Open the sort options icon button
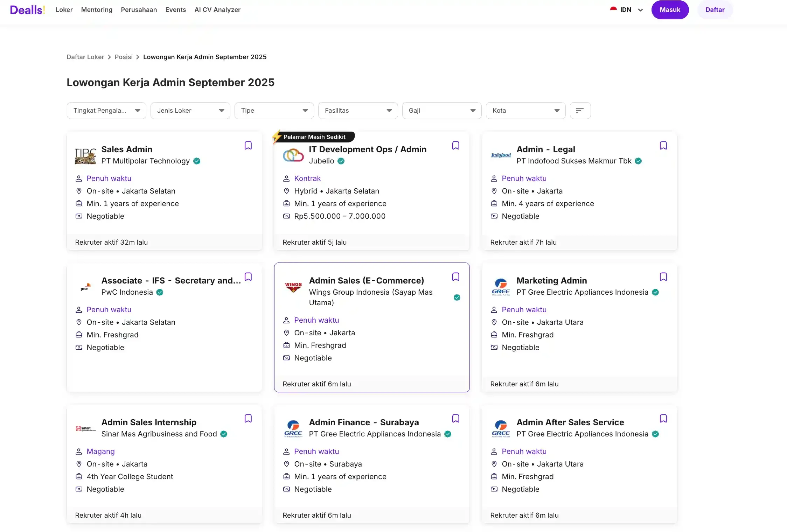The height and width of the screenshot is (532, 787). point(580,111)
